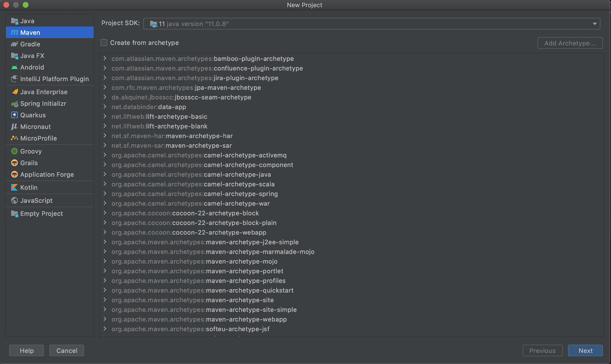Select maven-archetype-site-simple row text

204,310
